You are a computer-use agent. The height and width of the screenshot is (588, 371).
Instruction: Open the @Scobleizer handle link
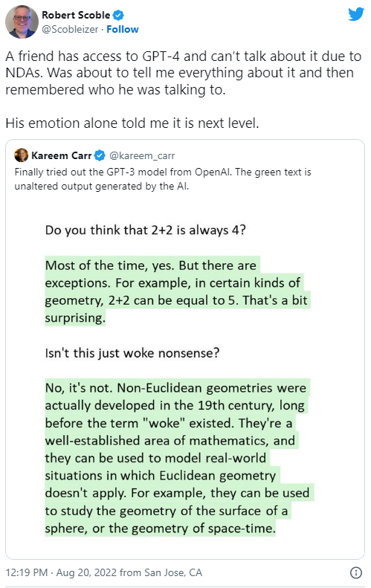(x=70, y=29)
